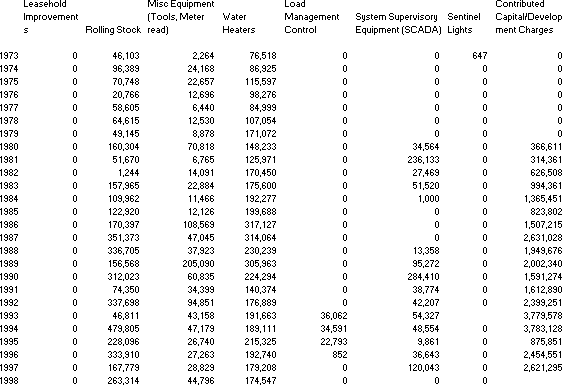Click SCADA cell 284,410

423,277
